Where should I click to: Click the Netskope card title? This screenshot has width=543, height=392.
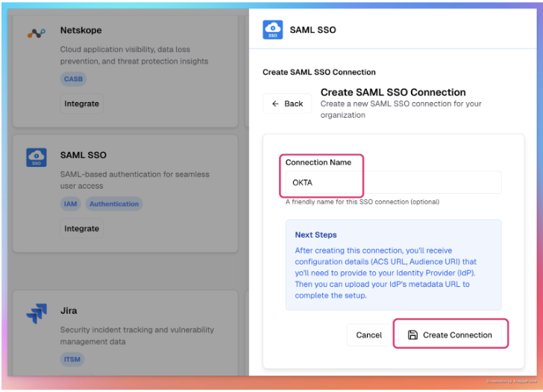[x=81, y=30]
